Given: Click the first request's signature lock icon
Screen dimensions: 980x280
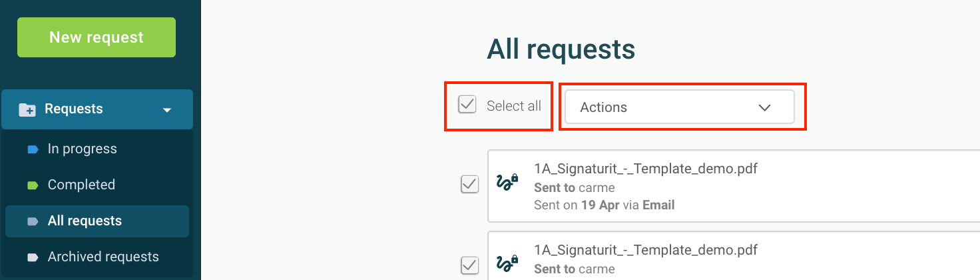Looking at the screenshot, I should pyautogui.click(x=508, y=183).
